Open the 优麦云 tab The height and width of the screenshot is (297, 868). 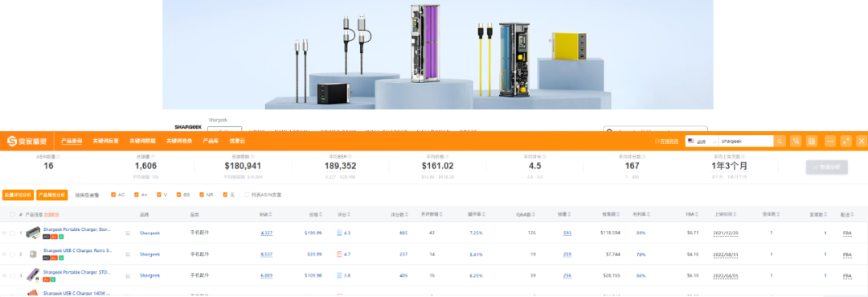237,142
